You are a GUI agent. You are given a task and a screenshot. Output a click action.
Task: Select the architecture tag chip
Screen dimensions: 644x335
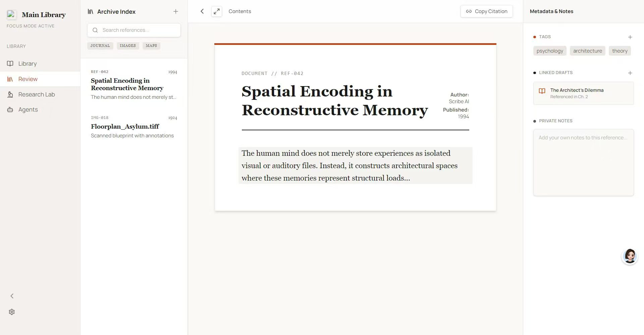pyautogui.click(x=587, y=51)
